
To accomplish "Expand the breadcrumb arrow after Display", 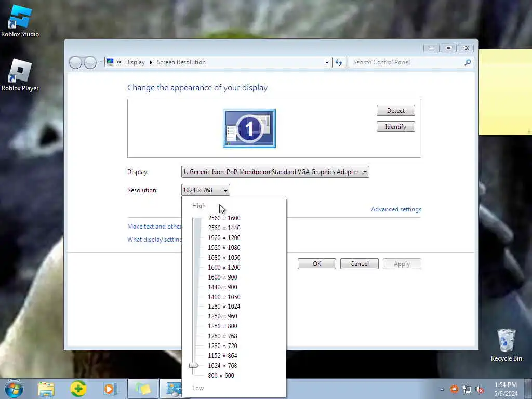I will point(151,62).
